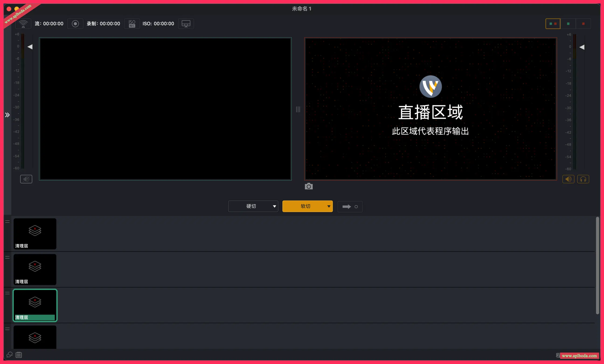Close the window with red button
604x364 pixels.
9,9
